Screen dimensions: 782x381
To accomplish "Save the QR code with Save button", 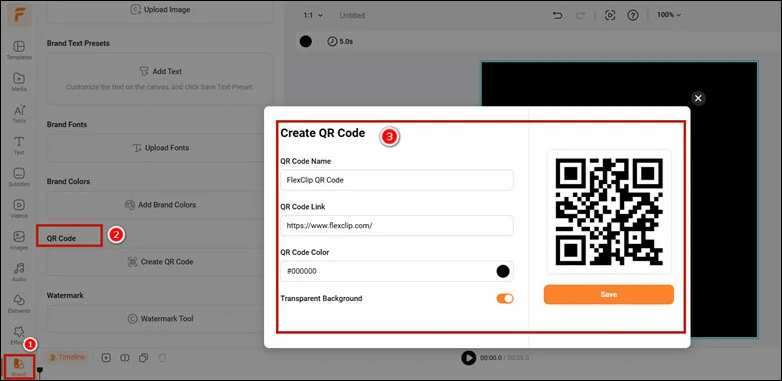I will [x=608, y=294].
